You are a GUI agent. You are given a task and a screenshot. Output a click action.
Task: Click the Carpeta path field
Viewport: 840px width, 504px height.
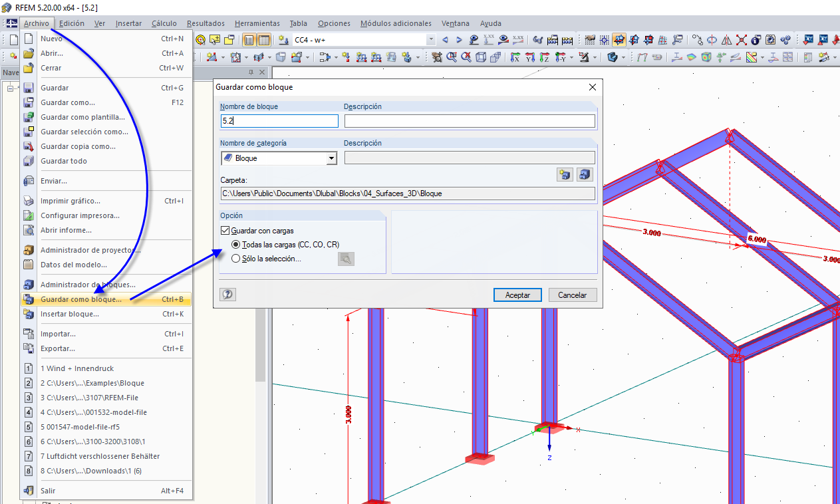click(408, 193)
